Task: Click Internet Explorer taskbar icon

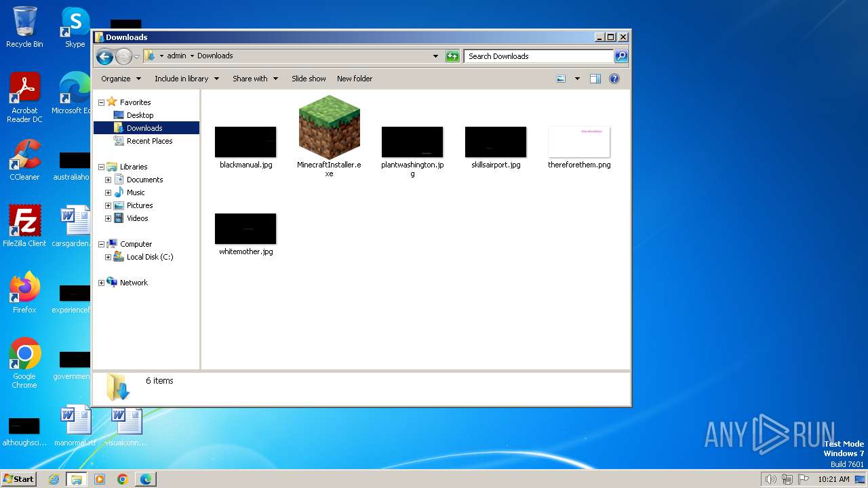Action: click(x=54, y=479)
